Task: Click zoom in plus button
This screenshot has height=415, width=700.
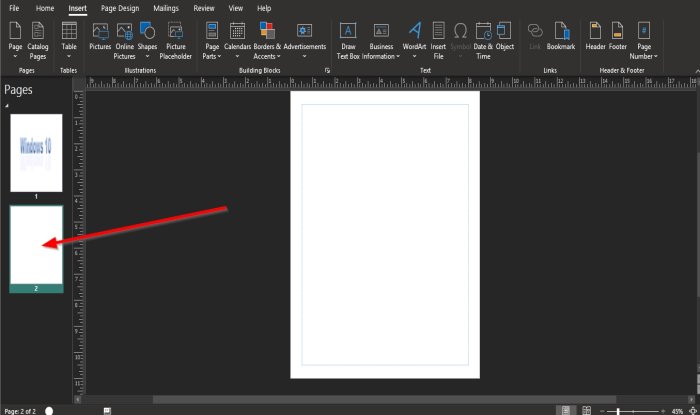Action: [x=663, y=411]
